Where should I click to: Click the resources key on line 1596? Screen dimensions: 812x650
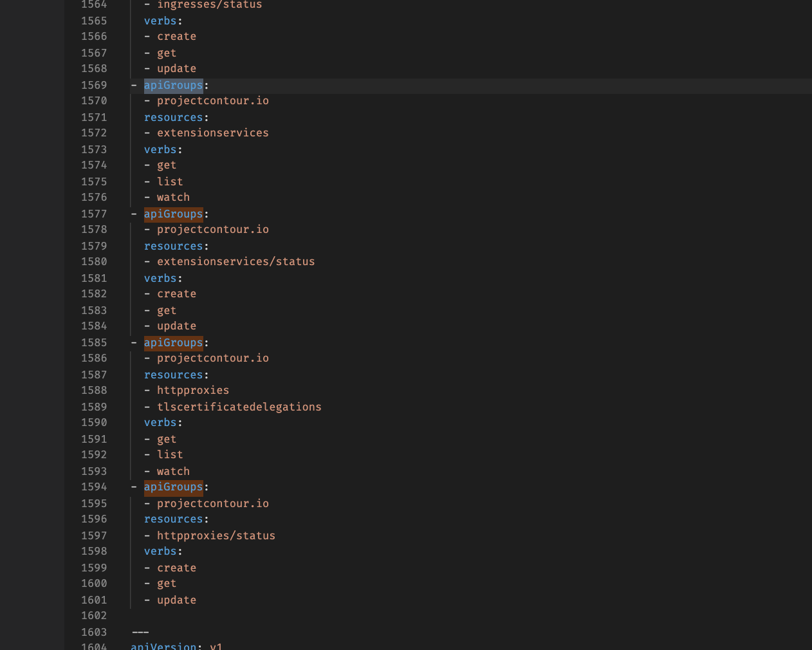173,519
